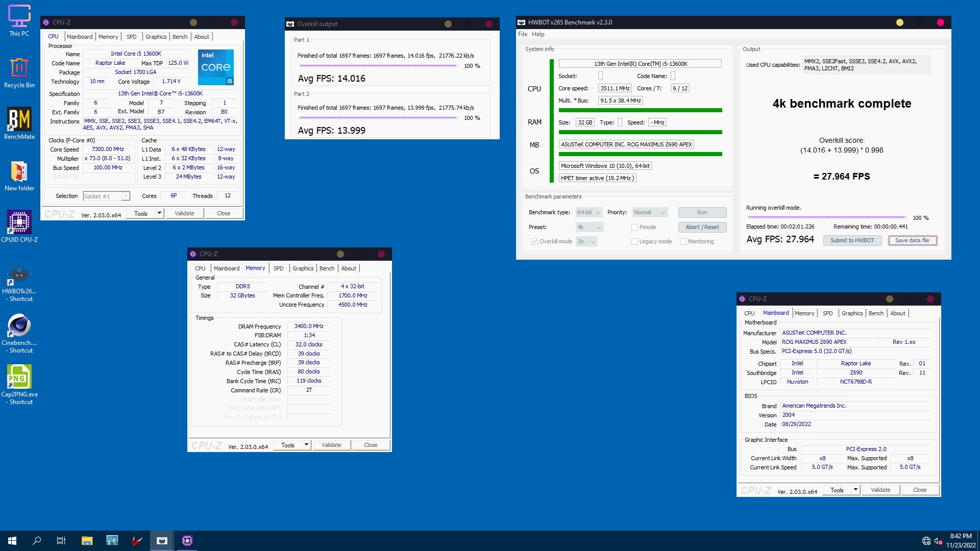This screenshot has height=551, width=980.
Task: Open the Help menu in HWBOT x265
Action: coord(538,34)
